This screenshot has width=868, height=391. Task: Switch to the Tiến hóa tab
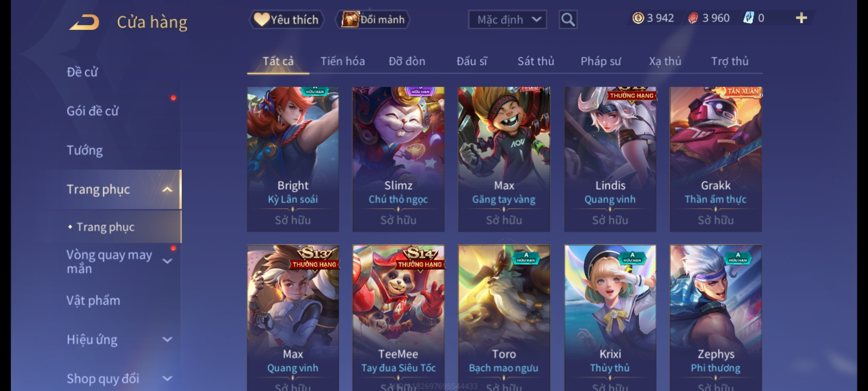[342, 61]
